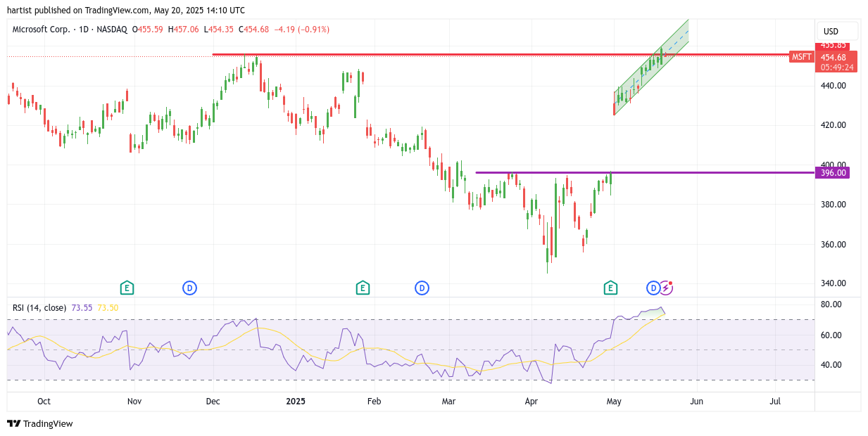868x436 pixels.
Task: Click the Jun label on the time axis
Action: point(696,402)
